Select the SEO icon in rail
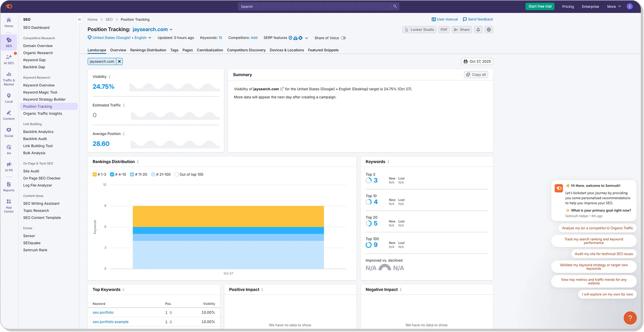Viewport: 644px width, 332px height. click(9, 42)
